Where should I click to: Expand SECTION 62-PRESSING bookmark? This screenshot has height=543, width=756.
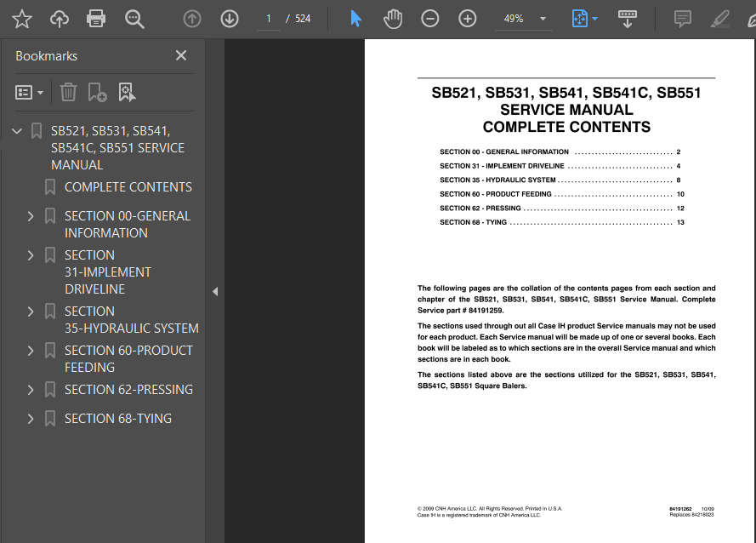pos(31,390)
